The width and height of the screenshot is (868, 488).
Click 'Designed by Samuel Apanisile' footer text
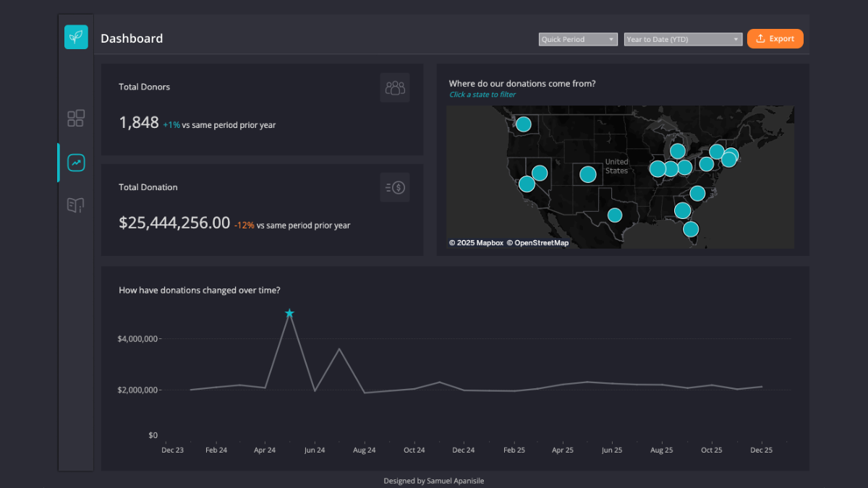click(x=434, y=480)
